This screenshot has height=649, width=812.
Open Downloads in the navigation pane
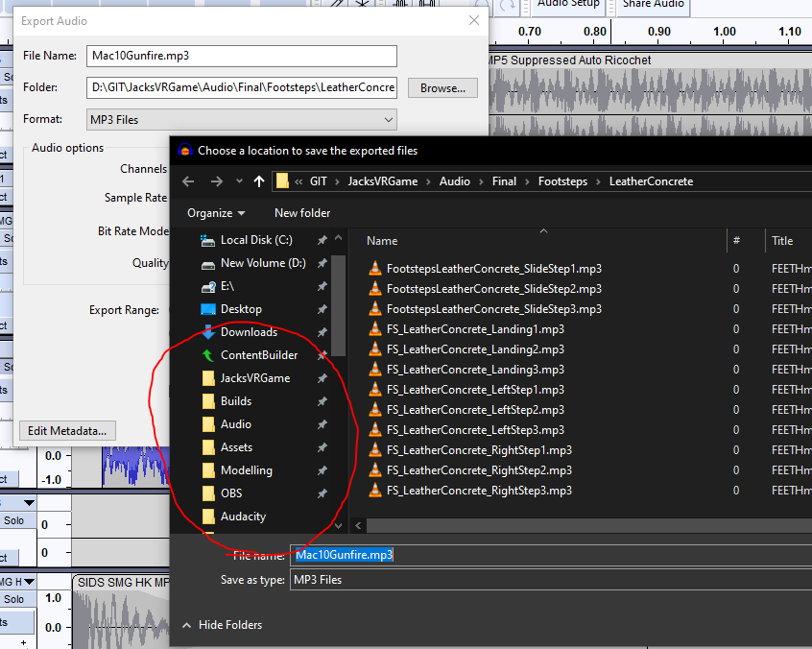[x=249, y=332]
